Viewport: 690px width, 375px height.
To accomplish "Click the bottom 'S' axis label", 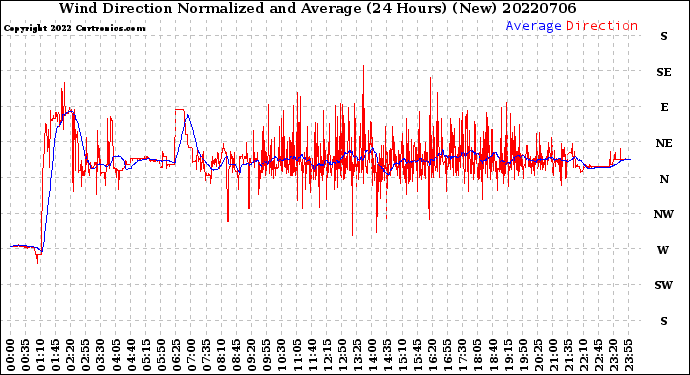I will tap(664, 321).
